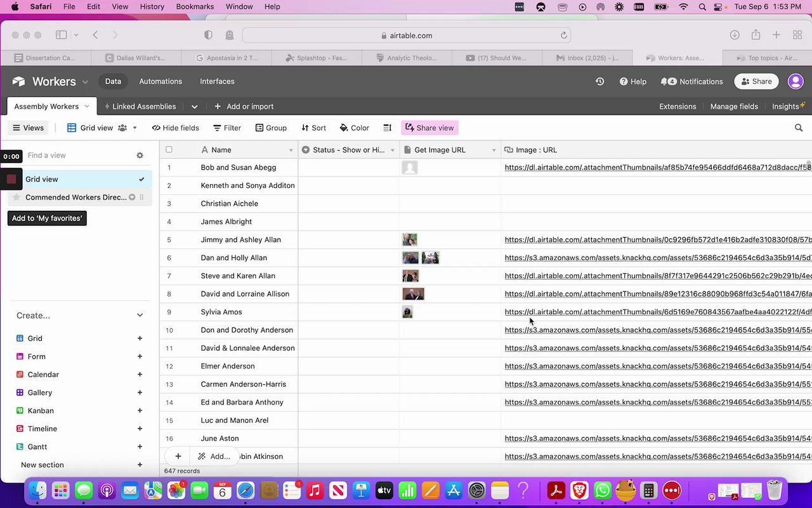
Task: Expand the Workers base name dropdown
Action: pyautogui.click(x=85, y=82)
